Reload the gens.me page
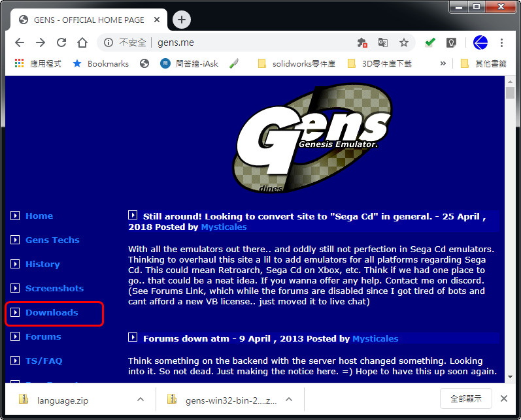521x420 pixels. (x=61, y=42)
